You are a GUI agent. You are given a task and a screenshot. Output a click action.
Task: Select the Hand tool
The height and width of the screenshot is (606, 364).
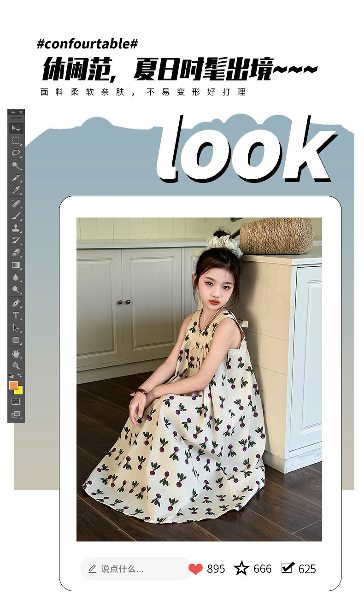tap(16, 353)
